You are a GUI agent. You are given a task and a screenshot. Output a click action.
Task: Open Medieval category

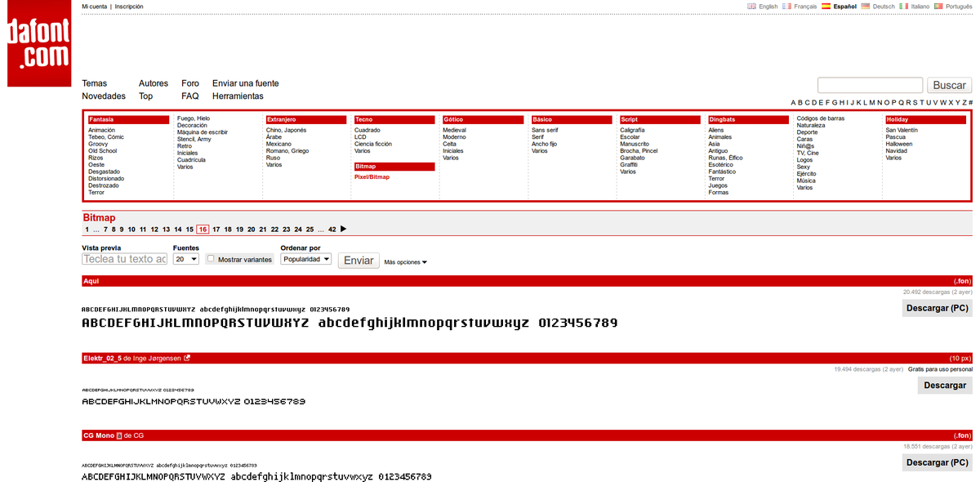[x=455, y=130]
